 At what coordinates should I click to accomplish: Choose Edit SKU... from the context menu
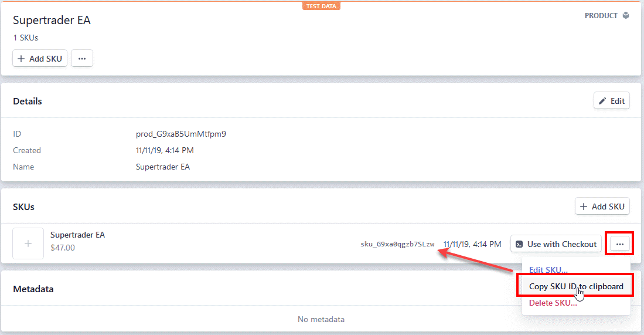tap(548, 270)
